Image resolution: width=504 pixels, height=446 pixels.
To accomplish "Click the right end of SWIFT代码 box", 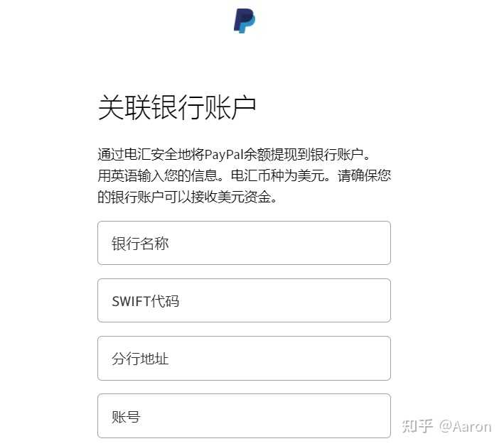I will tap(377, 300).
